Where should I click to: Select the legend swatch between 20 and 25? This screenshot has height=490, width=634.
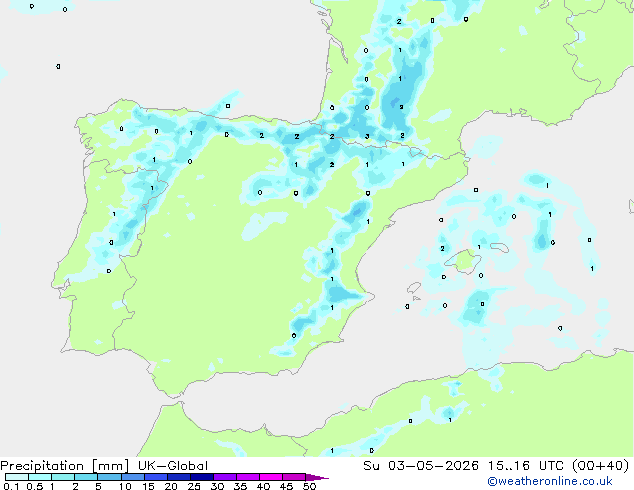pyautogui.click(x=178, y=477)
